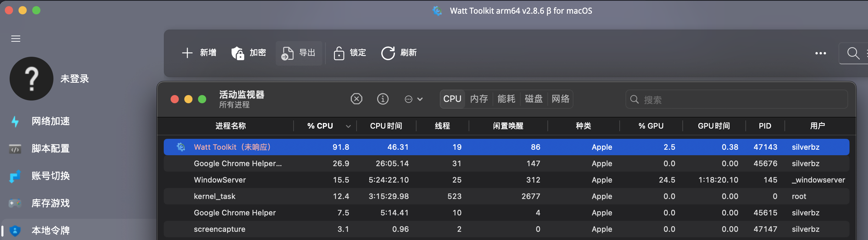Select the Google Chrome Helper row using 7.5 CPU

(x=507, y=213)
